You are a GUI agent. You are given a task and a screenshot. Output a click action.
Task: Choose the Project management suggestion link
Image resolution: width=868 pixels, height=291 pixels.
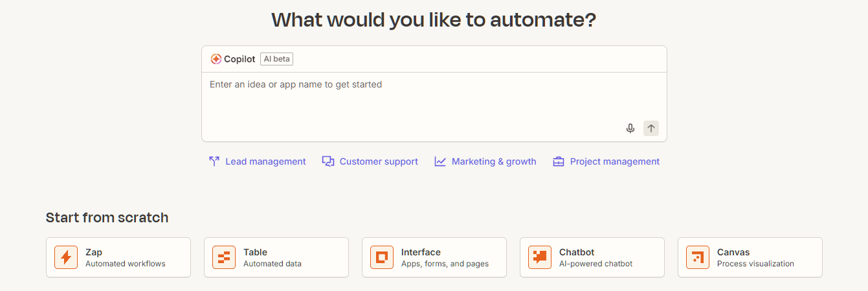pos(614,161)
